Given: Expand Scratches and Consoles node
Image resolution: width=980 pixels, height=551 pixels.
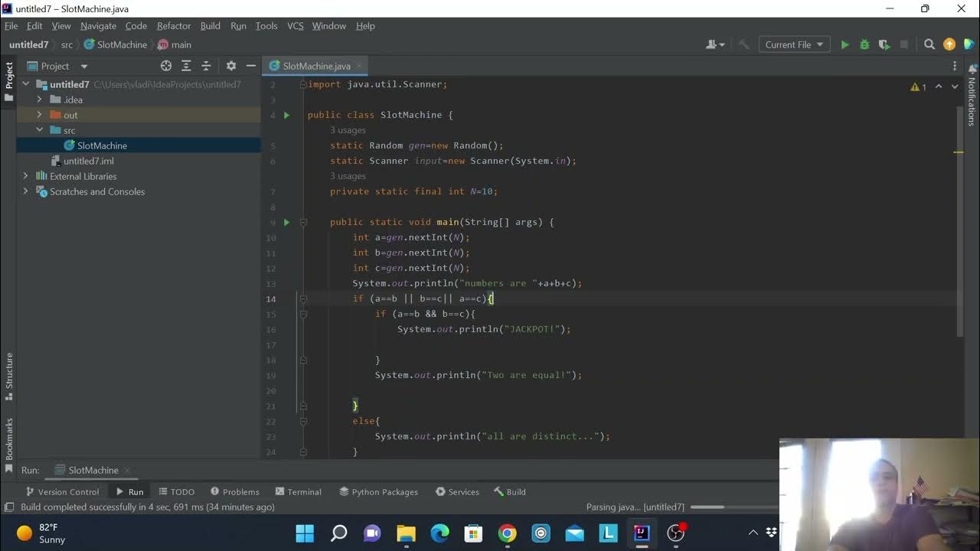Looking at the screenshot, I should click(x=25, y=191).
